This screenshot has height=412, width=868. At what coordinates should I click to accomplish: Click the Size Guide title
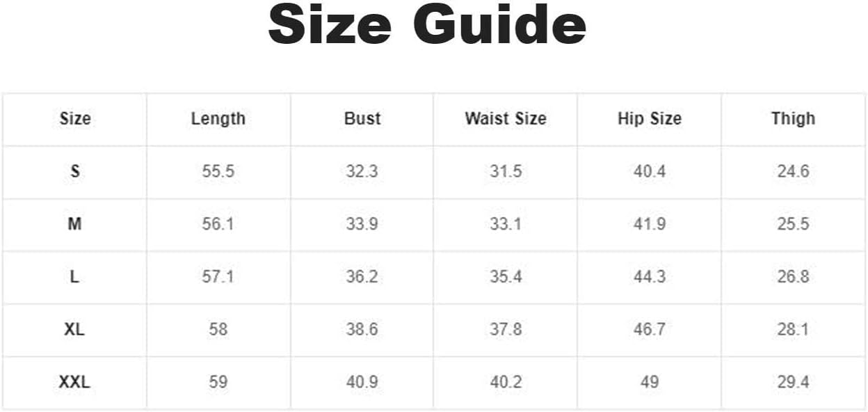(427, 26)
